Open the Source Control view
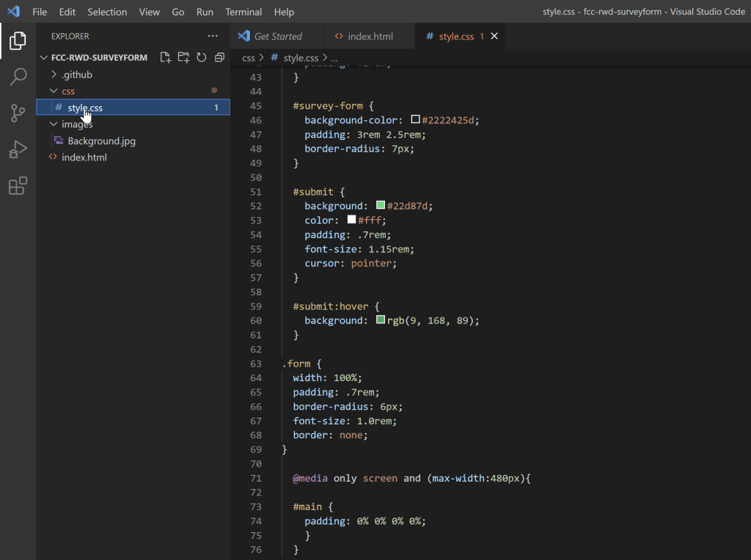The height and width of the screenshot is (560, 751). pos(18,113)
